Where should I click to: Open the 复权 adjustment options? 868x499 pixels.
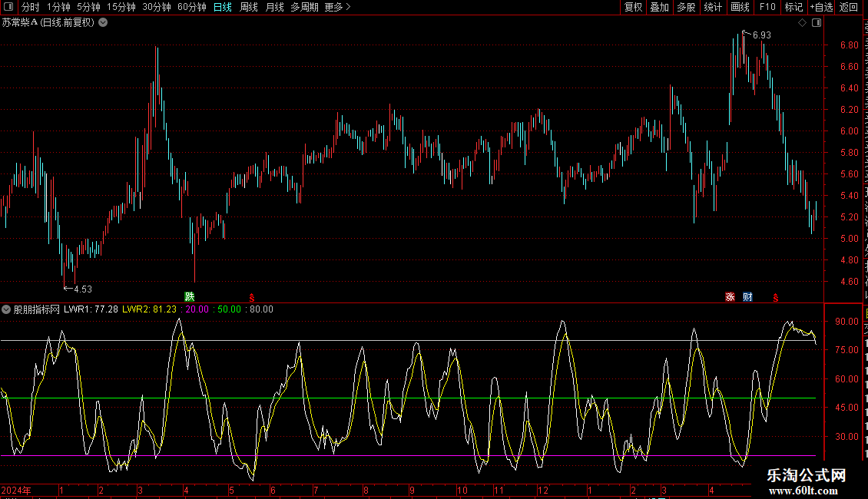coord(633,7)
